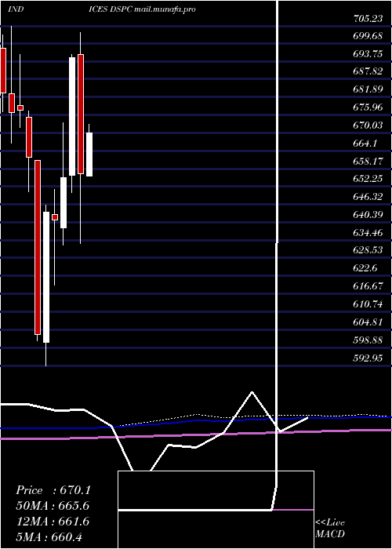The height and width of the screenshot is (549, 392).
Task: Click the Price : 670.1 readout
Action: pos(53,490)
